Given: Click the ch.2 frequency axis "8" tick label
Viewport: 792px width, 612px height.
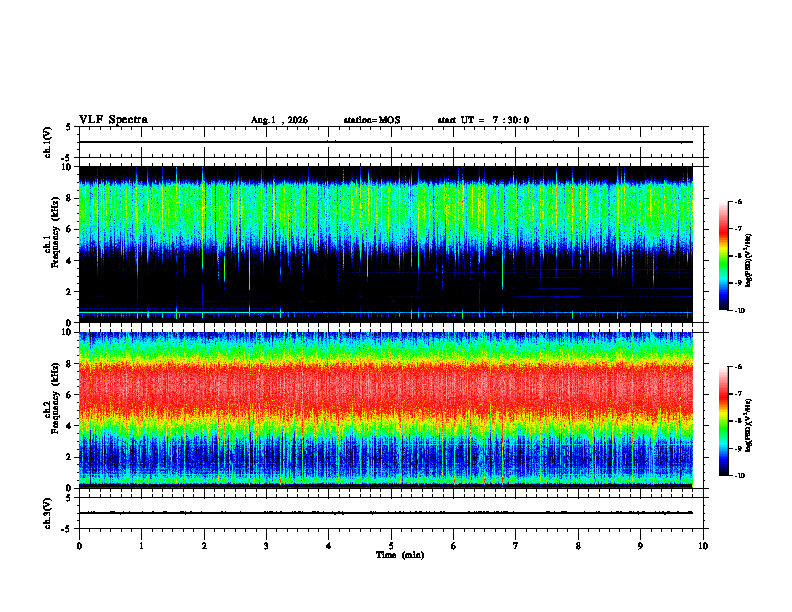Looking at the screenshot, I should (70, 364).
